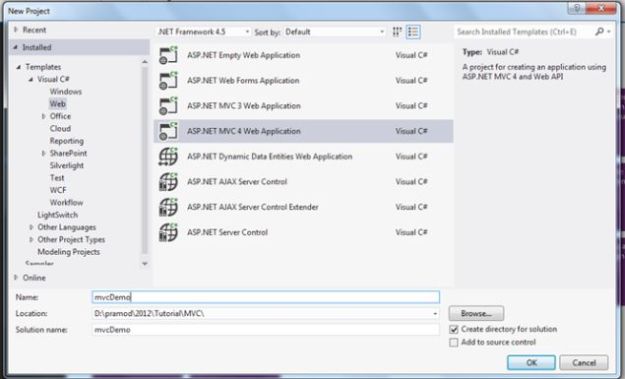
Task: Select ASP.NET MVC 3 Web Application text
Action: point(244,106)
